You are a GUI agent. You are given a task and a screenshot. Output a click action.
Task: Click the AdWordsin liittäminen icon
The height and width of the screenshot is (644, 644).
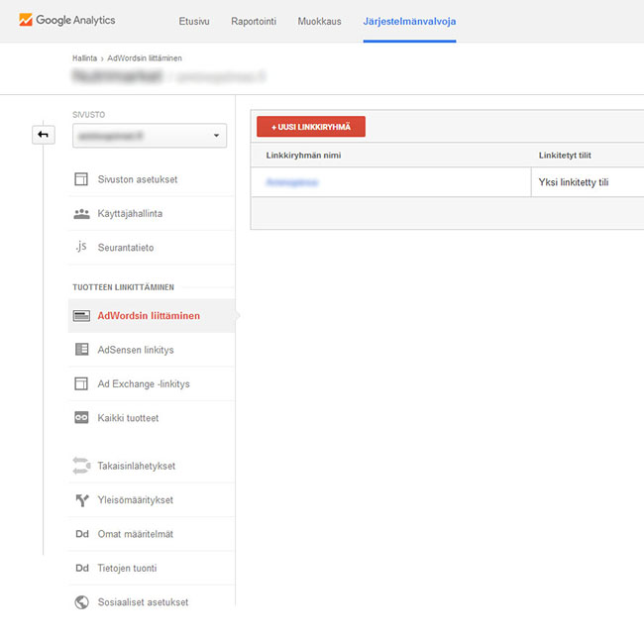pos(81,315)
